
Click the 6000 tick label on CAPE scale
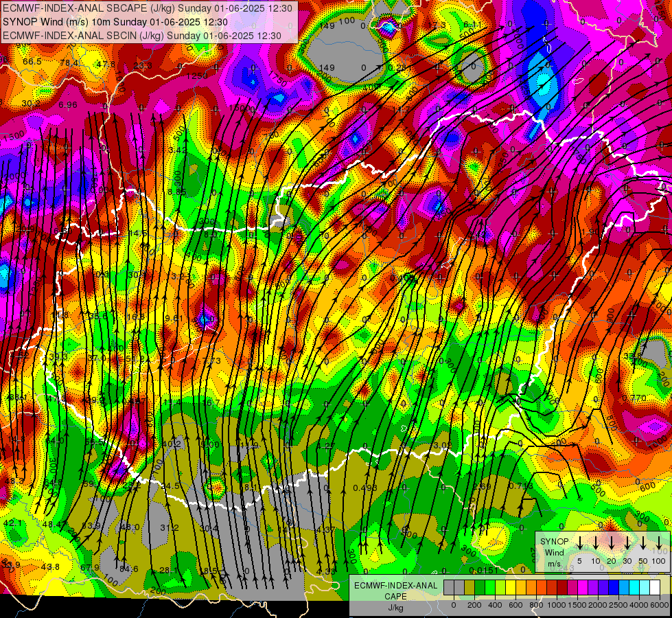coord(660,605)
